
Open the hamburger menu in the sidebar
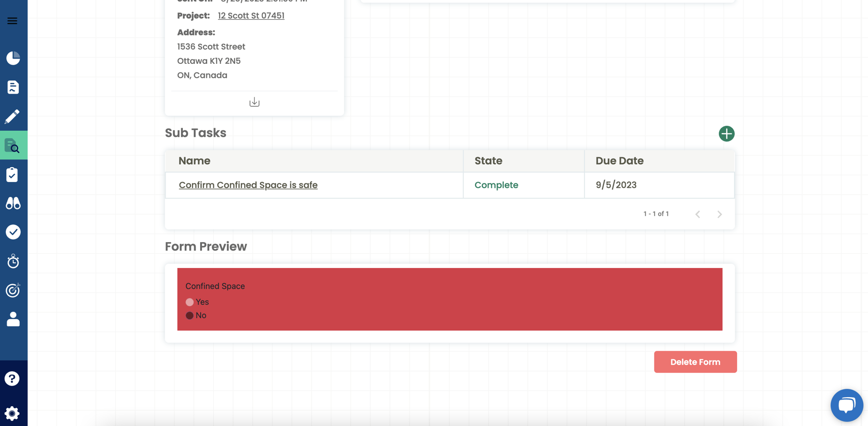point(12,21)
